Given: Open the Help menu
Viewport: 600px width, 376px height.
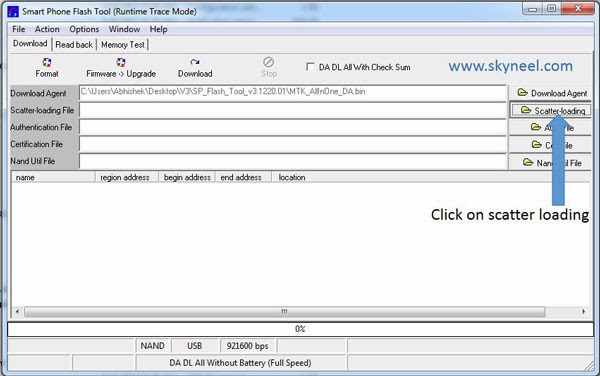Looking at the screenshot, I should 158,29.
